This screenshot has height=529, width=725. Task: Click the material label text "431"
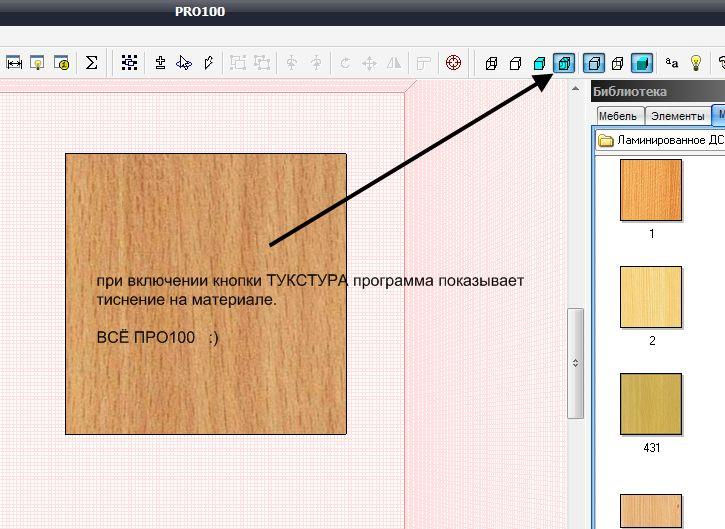coord(651,447)
